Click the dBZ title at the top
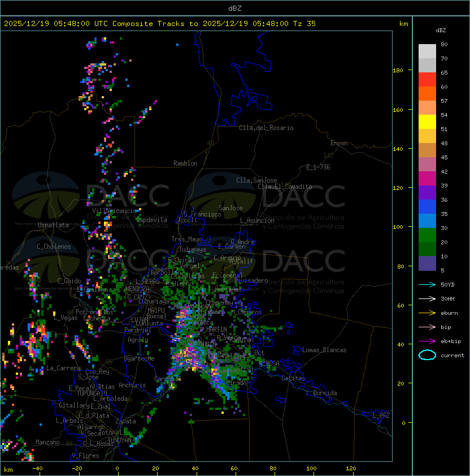Image resolution: width=470 pixels, height=476 pixels. 235,8
